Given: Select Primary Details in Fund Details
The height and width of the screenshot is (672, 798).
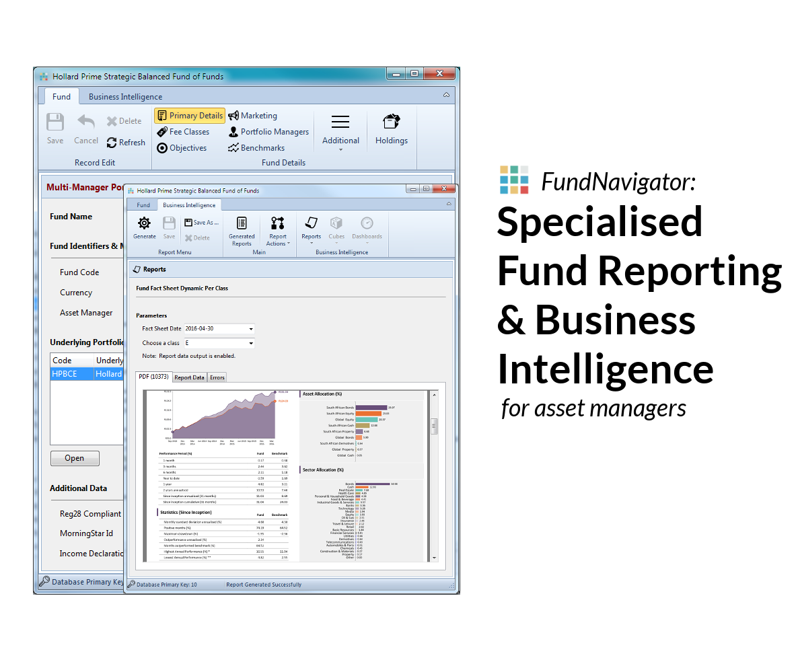Looking at the screenshot, I should coord(189,116).
